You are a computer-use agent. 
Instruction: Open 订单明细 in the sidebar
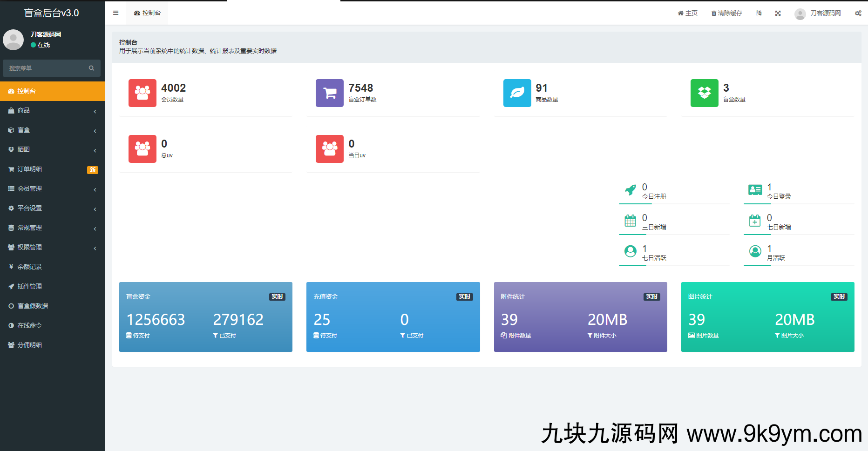30,169
